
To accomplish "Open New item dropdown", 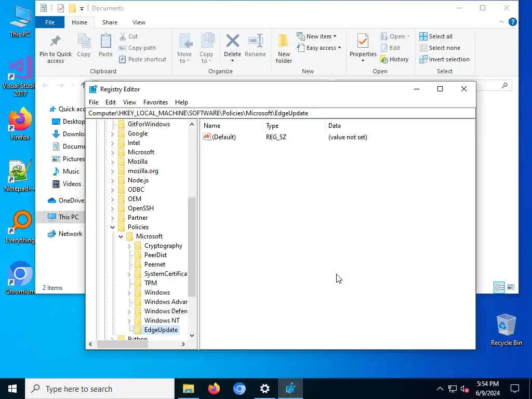I will [316, 36].
